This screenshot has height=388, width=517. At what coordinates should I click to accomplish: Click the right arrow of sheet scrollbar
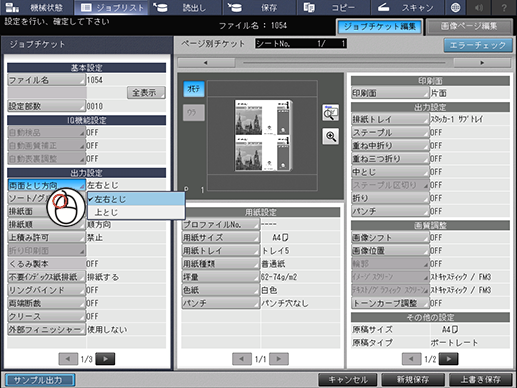(x=482, y=63)
